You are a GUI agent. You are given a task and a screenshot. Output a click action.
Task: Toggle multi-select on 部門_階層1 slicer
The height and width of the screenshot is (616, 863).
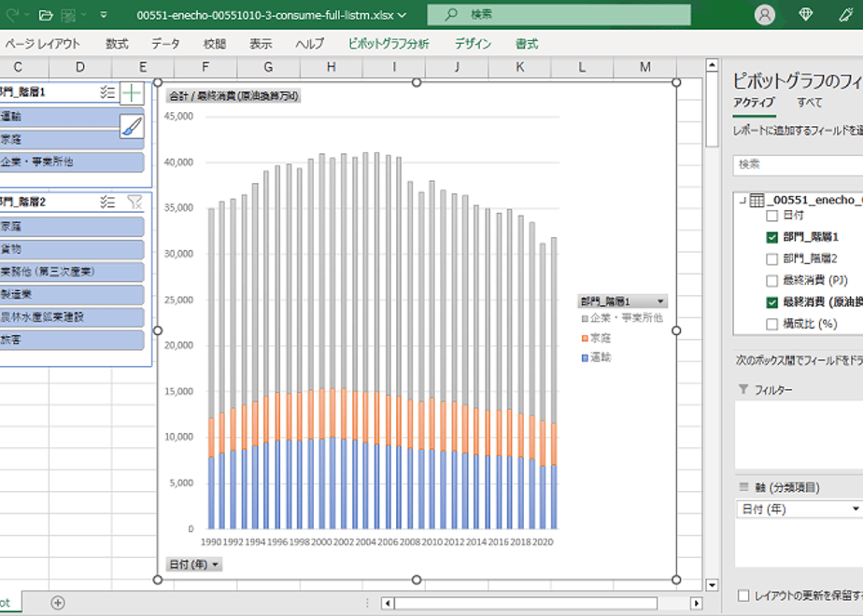107,92
